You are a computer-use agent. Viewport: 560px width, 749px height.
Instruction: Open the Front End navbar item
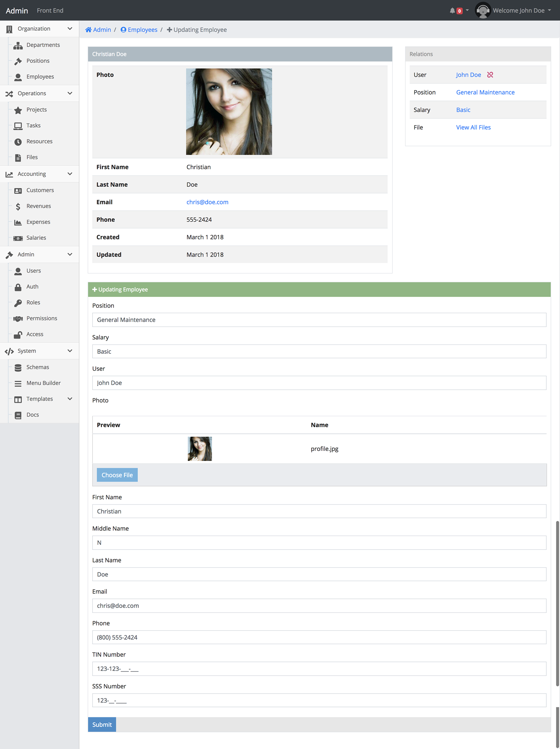tap(50, 10)
